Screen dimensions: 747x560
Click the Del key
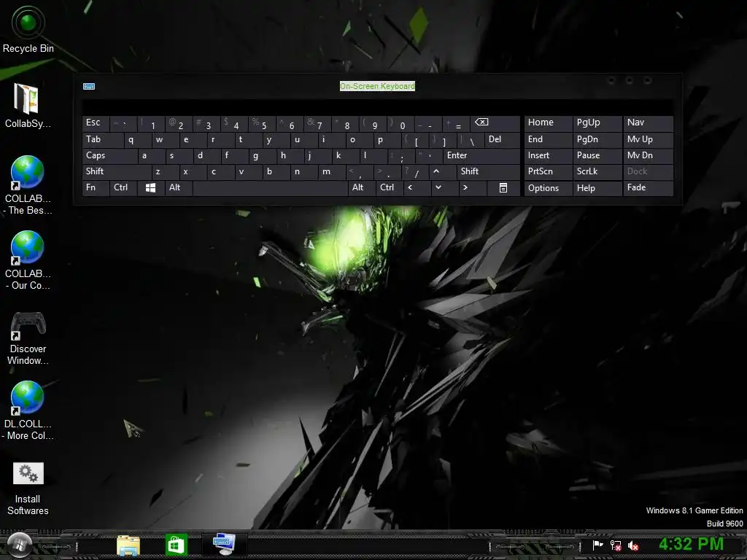502,139
